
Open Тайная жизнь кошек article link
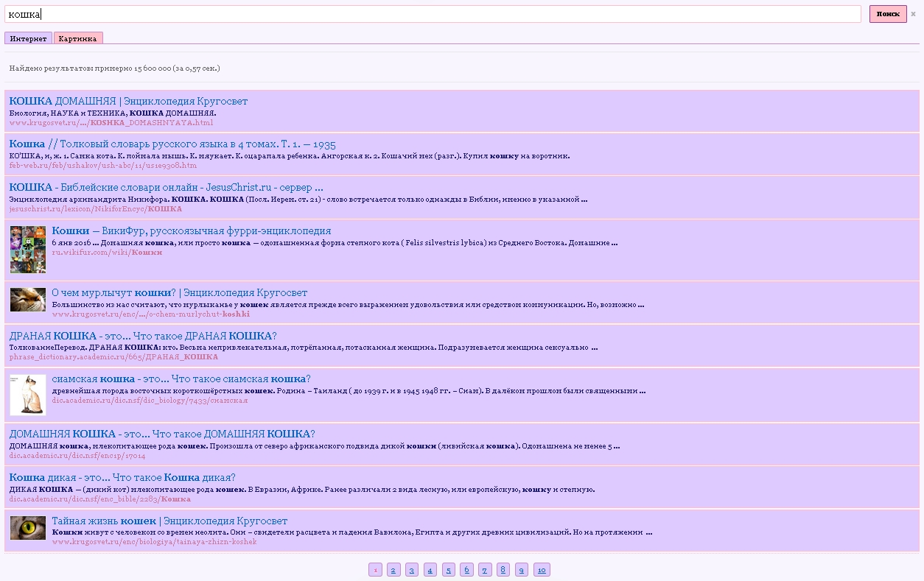pyautogui.click(x=169, y=521)
